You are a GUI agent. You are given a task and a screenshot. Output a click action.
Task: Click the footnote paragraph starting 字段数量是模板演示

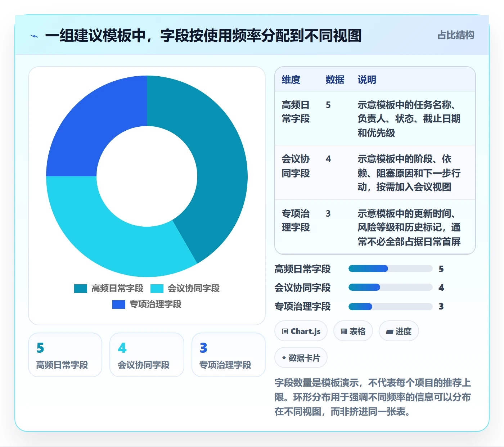point(373,397)
